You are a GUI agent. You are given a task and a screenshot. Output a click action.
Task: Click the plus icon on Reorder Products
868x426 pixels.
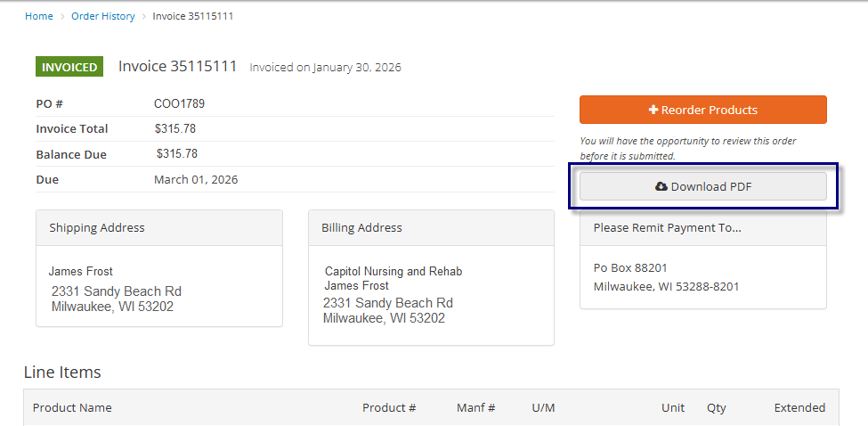point(653,110)
